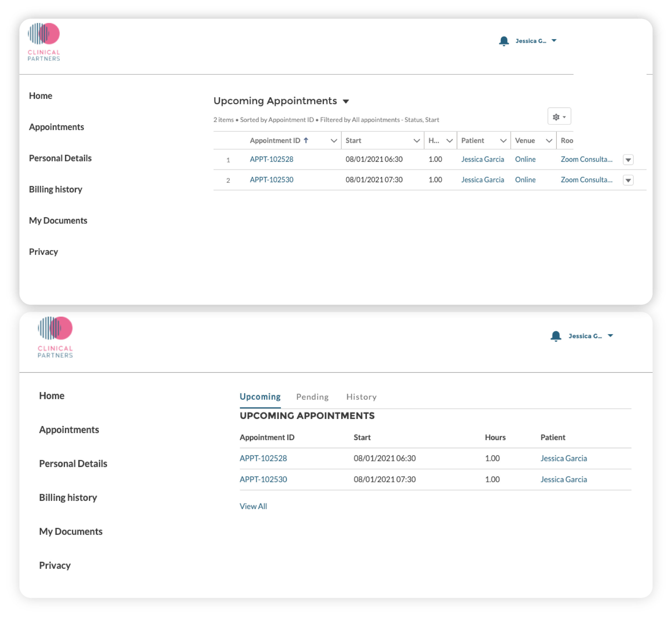The height and width of the screenshot is (618, 672).
Task: Switch to the Upcoming tab
Action: point(260,397)
